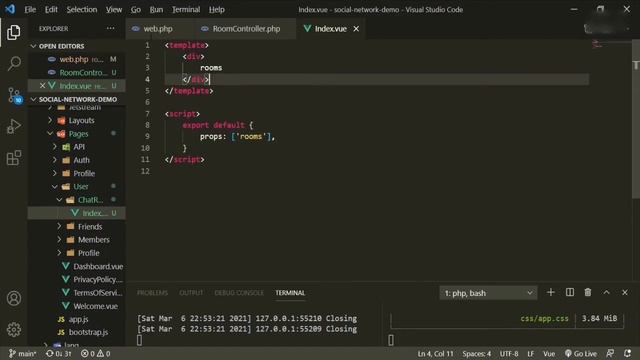Open the Run menu
The image size is (640, 360).
coord(156,9)
